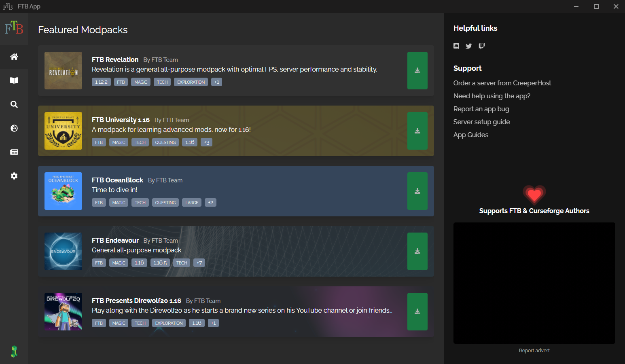Open the 'Server setup guide' link
The width and height of the screenshot is (625, 364).
tap(481, 122)
